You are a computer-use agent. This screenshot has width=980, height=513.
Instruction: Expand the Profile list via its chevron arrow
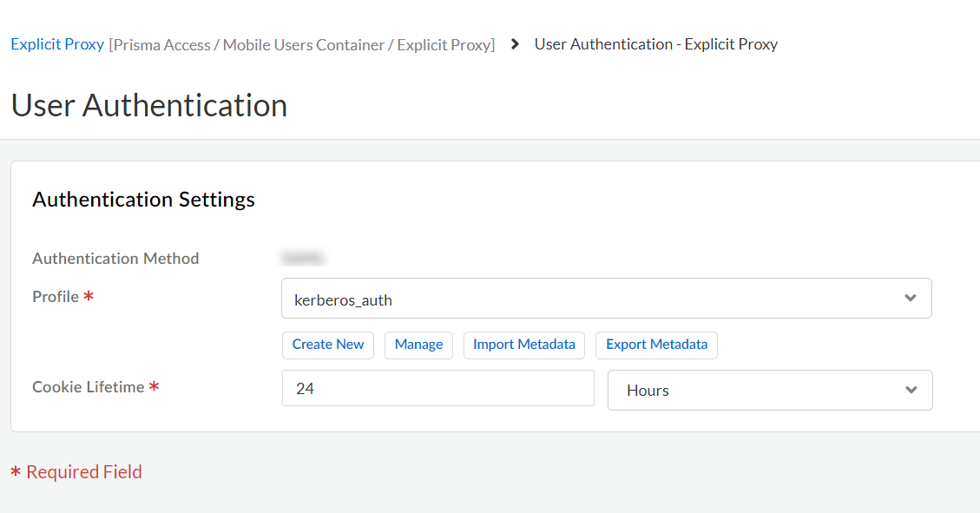coord(910,299)
